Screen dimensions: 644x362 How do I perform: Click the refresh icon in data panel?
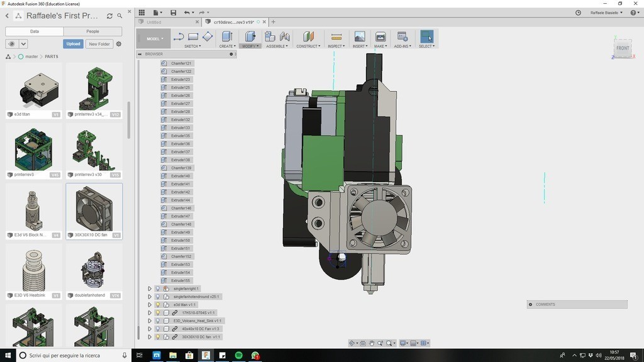click(x=109, y=16)
